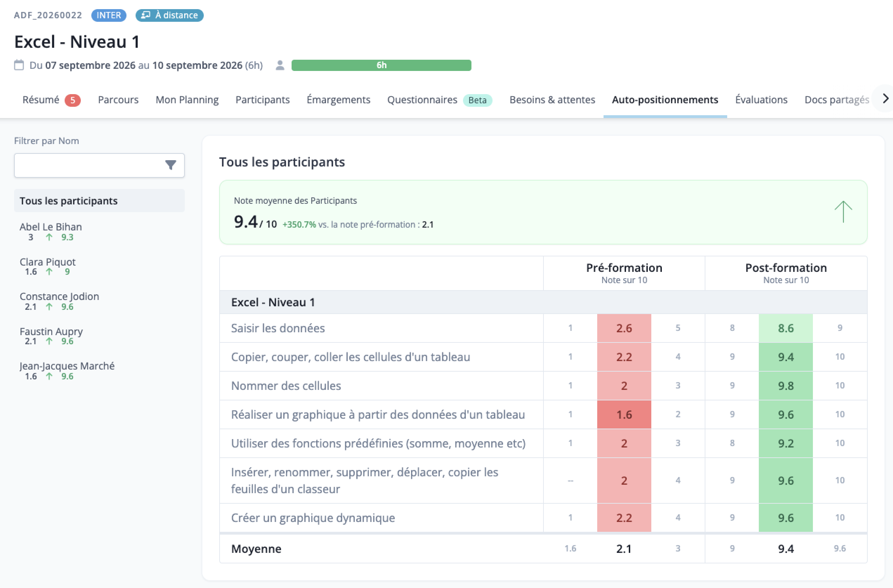893x588 pixels.
Task: Open the Besoins & attentes tab
Action: pyautogui.click(x=552, y=100)
